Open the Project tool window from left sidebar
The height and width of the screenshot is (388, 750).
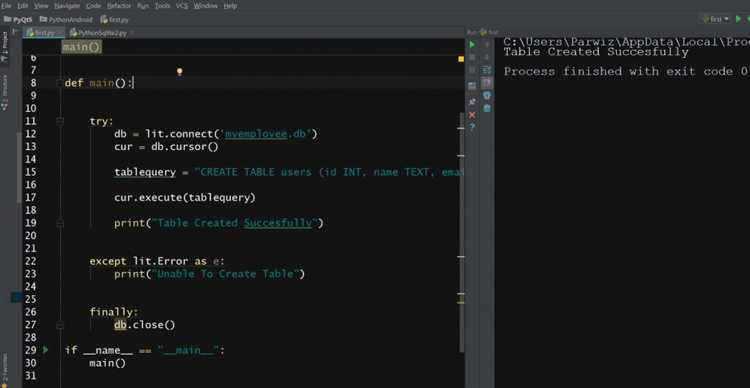pos(5,46)
